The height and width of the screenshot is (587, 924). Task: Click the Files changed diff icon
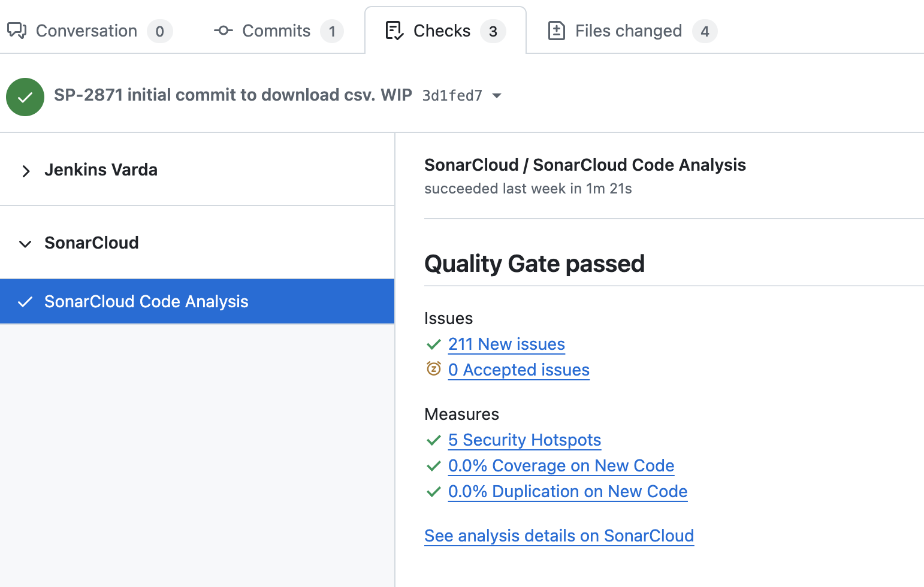pyautogui.click(x=557, y=31)
